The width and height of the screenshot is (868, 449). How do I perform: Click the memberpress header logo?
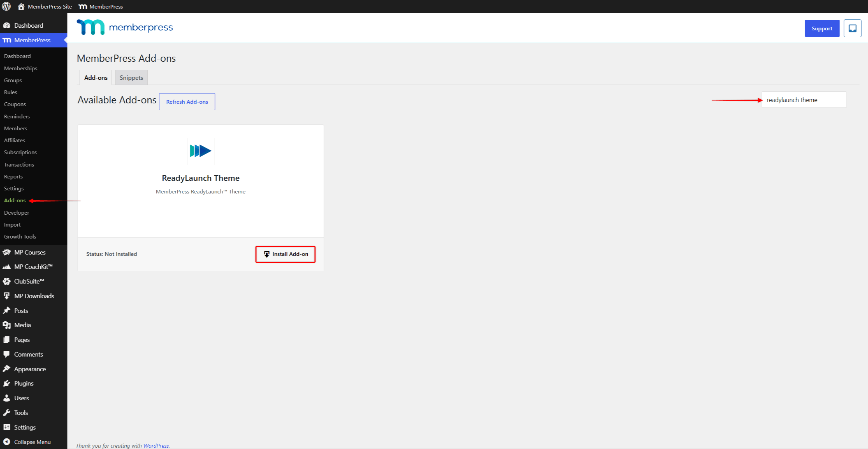pyautogui.click(x=125, y=27)
